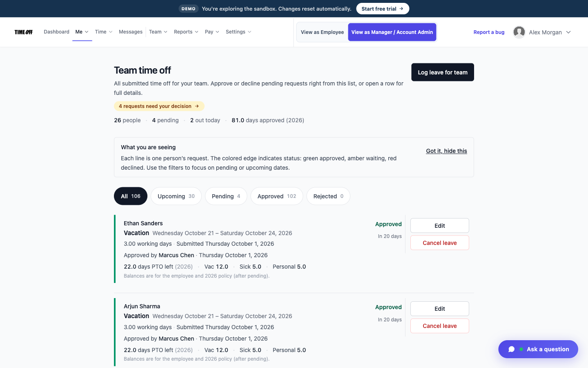588x368 pixels.
Task: Click the arrow icon in Start free trial
Action: click(x=401, y=9)
